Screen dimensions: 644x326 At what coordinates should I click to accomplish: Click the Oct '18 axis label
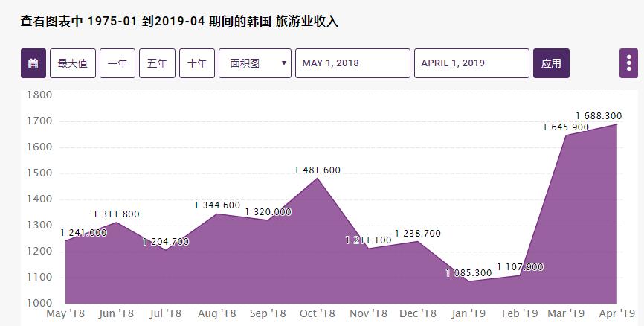318,313
